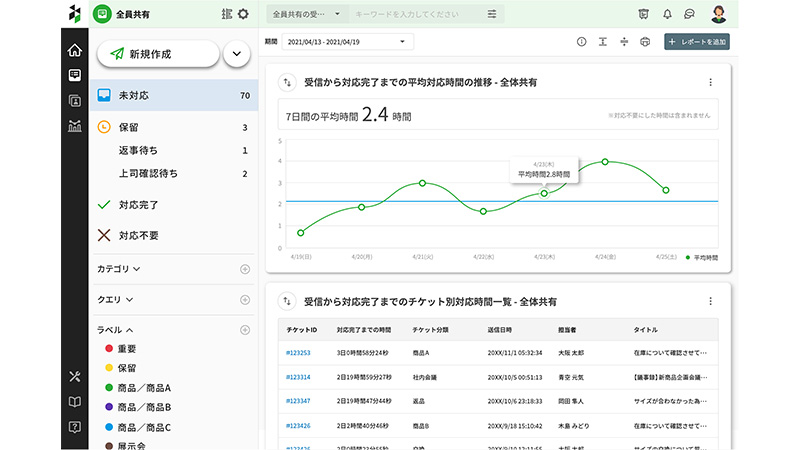Click the info circle icon in report toolbar
The height and width of the screenshot is (450, 800).
(x=582, y=42)
